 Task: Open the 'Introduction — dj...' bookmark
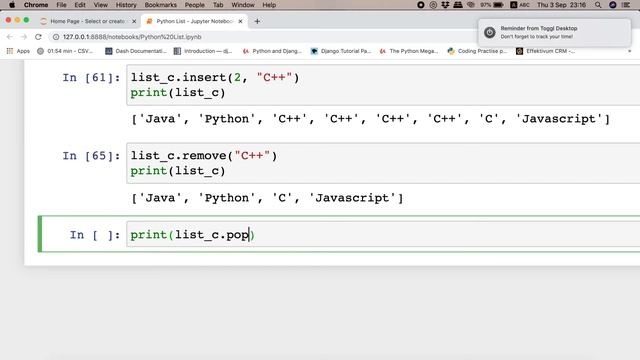point(203,51)
